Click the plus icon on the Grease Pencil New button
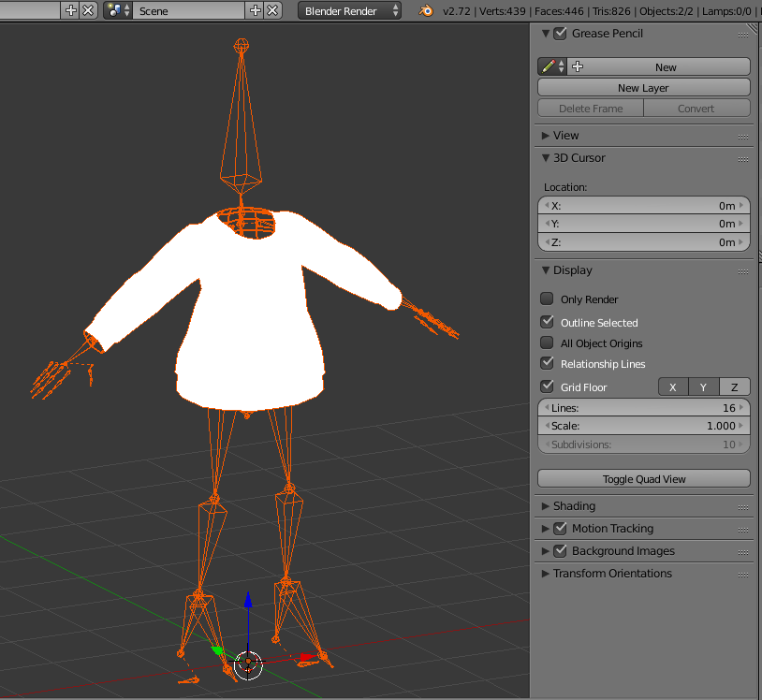The height and width of the screenshot is (700, 762). 578,66
